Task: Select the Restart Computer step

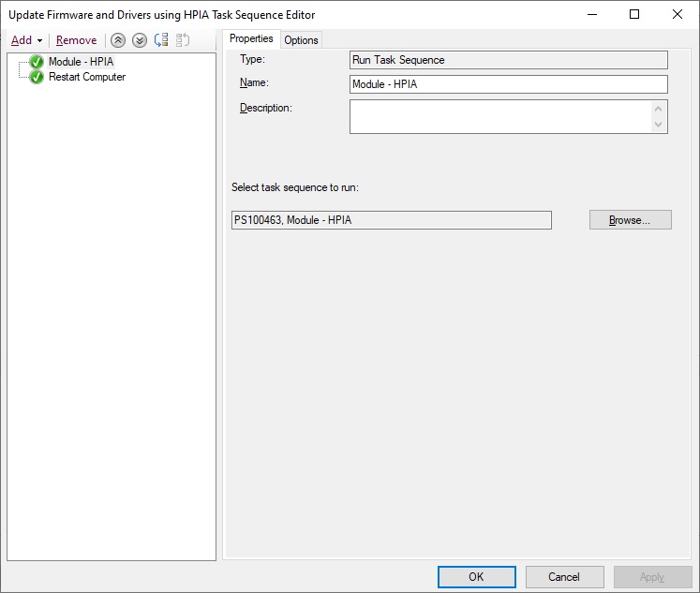Action: (86, 77)
